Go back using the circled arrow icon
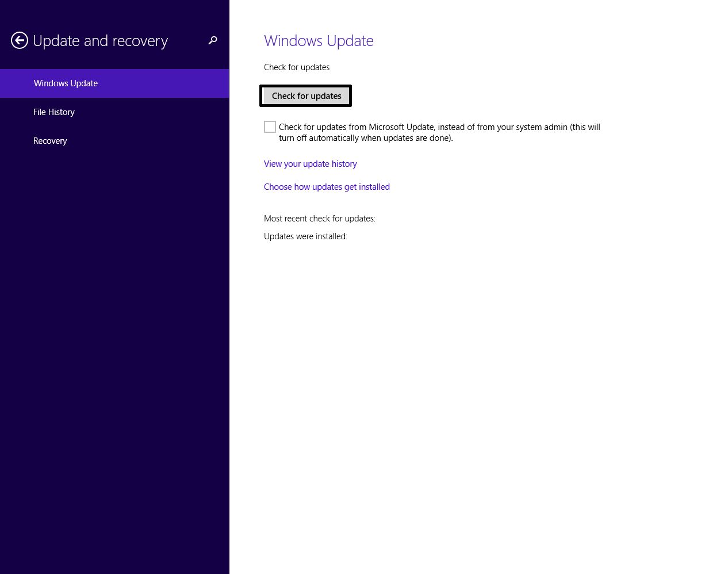Viewport: 728px width, 574px height. 20,40
